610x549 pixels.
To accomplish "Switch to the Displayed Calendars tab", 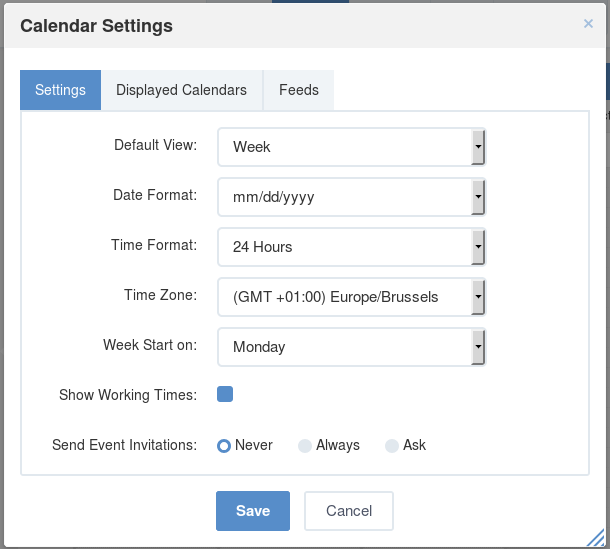I will pyautogui.click(x=182, y=90).
